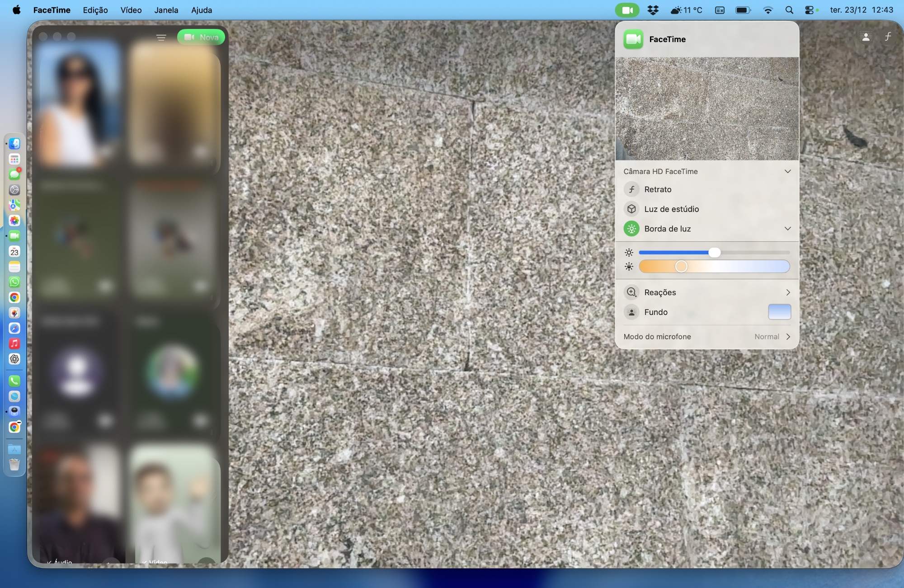Image resolution: width=904 pixels, height=588 pixels.
Task: Click the portrait f icon at top right
Action: click(888, 37)
